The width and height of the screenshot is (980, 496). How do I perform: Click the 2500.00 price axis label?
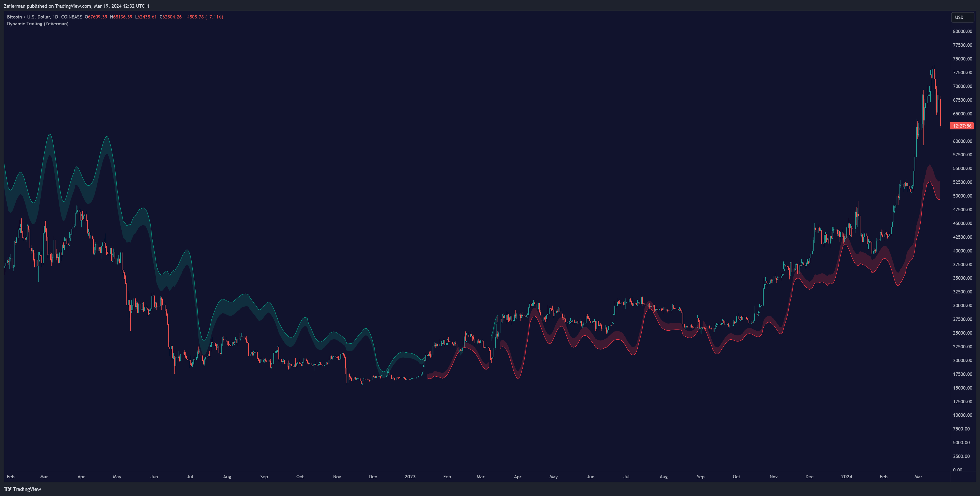(961, 456)
